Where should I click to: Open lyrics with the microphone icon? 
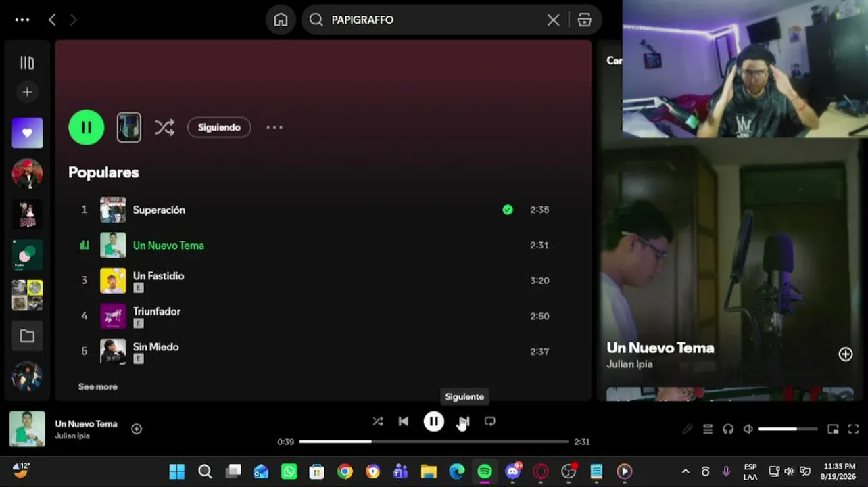point(688,429)
